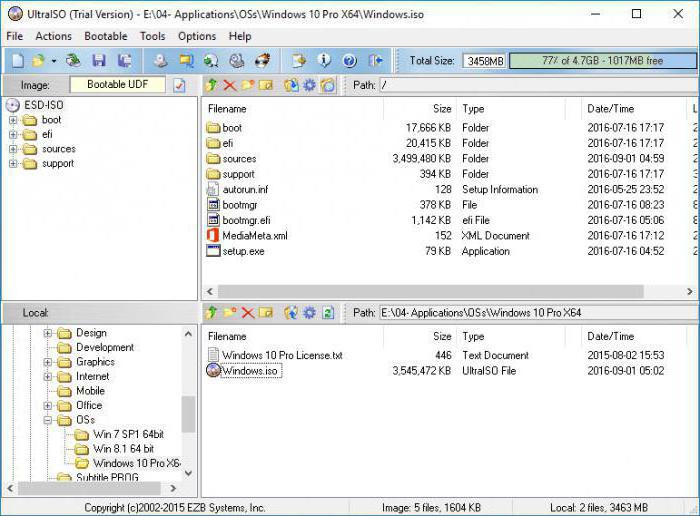Select setup.exe in the image file list

243,251
